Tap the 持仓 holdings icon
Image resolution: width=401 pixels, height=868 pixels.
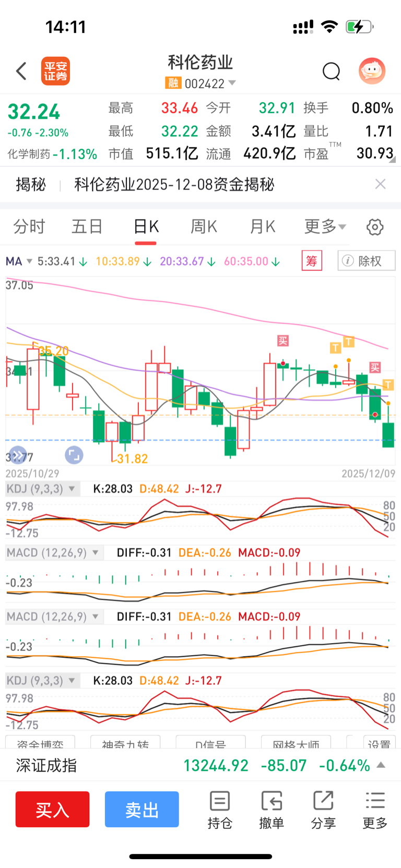tap(220, 810)
